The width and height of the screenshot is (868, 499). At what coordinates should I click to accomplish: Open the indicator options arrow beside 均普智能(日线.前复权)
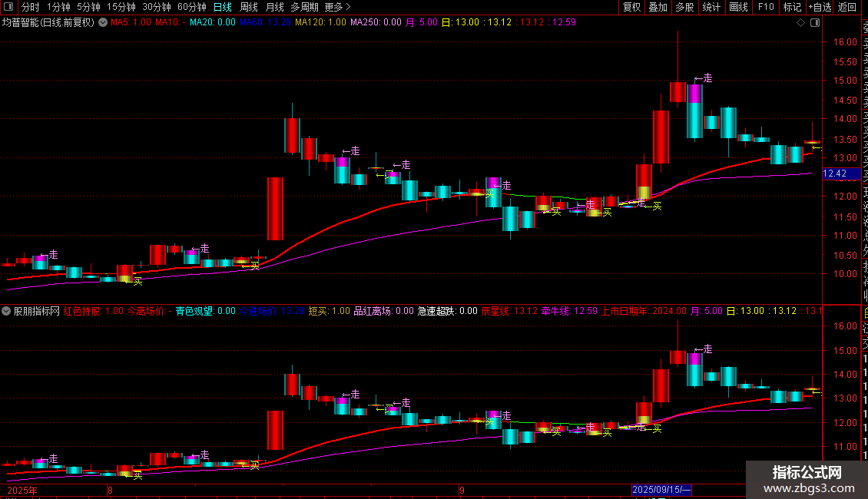pyautogui.click(x=103, y=22)
